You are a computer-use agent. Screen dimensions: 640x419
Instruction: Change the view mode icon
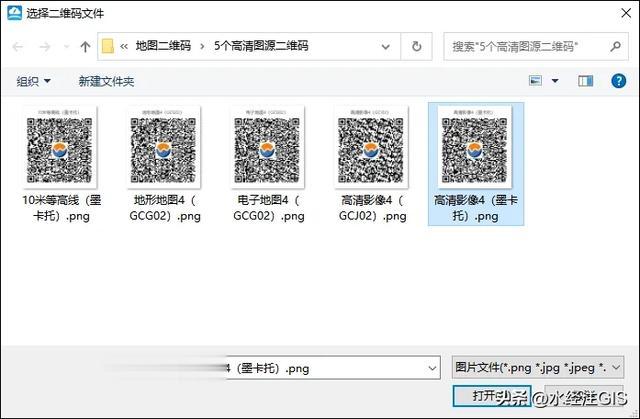536,81
